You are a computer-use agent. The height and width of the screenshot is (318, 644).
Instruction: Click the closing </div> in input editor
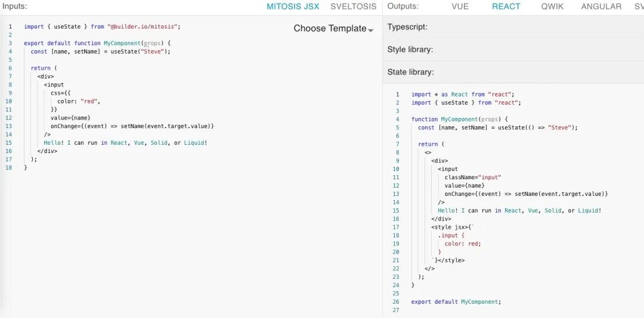coord(47,151)
